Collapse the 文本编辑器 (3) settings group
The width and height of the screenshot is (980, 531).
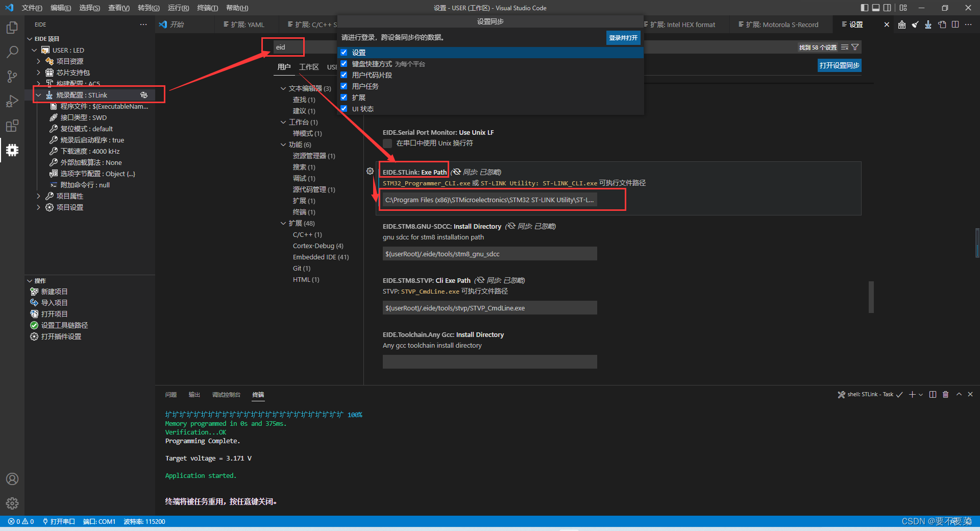pos(283,88)
